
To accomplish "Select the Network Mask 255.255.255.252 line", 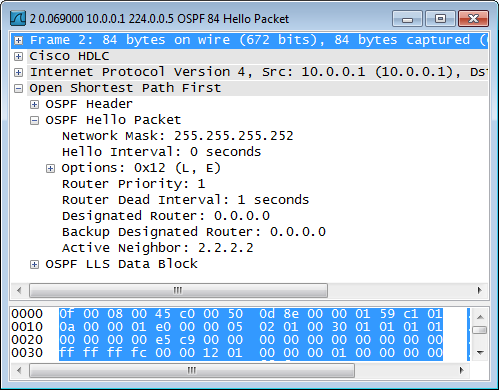I will click(x=178, y=136).
